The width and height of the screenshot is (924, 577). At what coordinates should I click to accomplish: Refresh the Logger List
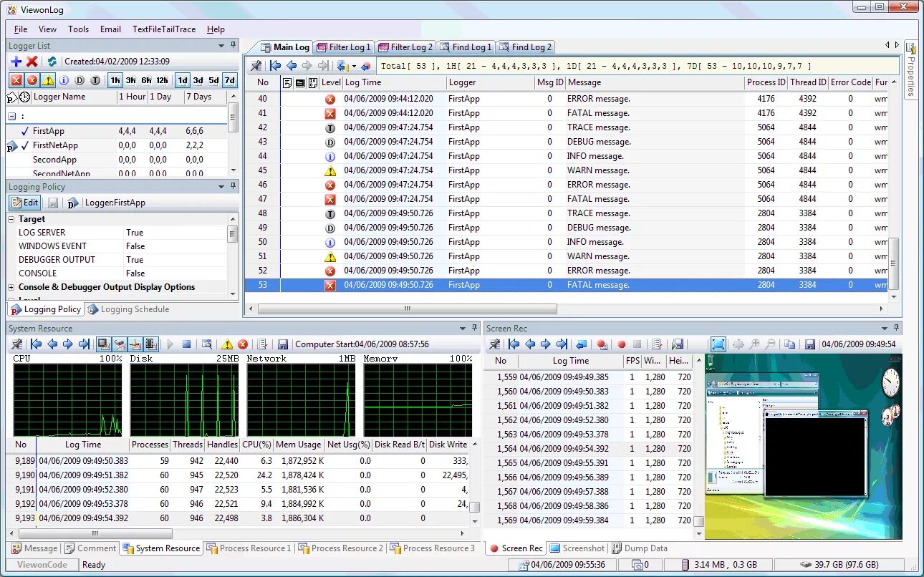pyautogui.click(x=52, y=62)
